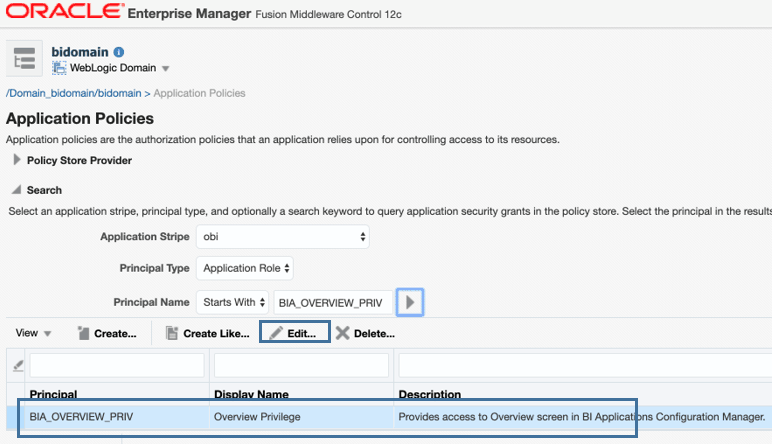This screenshot has width=773, height=444.
Task: Open the View menu
Action: tap(33, 333)
